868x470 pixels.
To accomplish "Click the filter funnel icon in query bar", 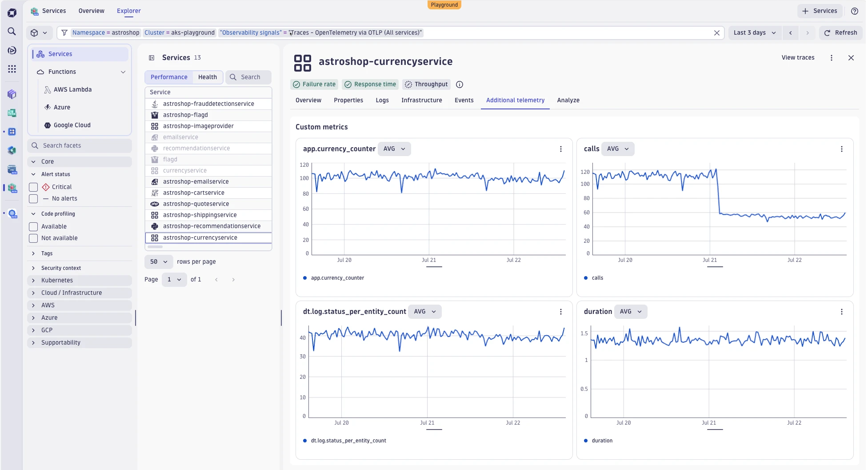I will tap(64, 32).
